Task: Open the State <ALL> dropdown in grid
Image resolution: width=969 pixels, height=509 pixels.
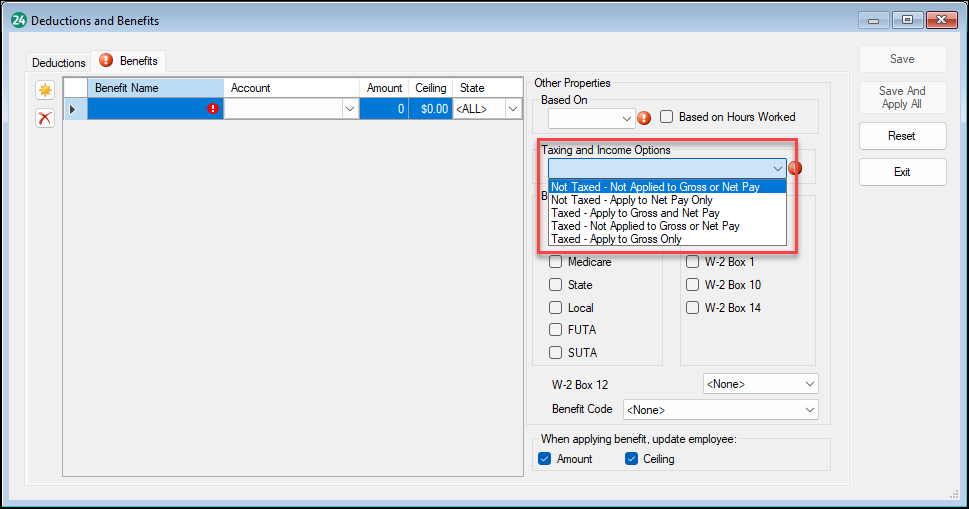Action: pos(513,109)
